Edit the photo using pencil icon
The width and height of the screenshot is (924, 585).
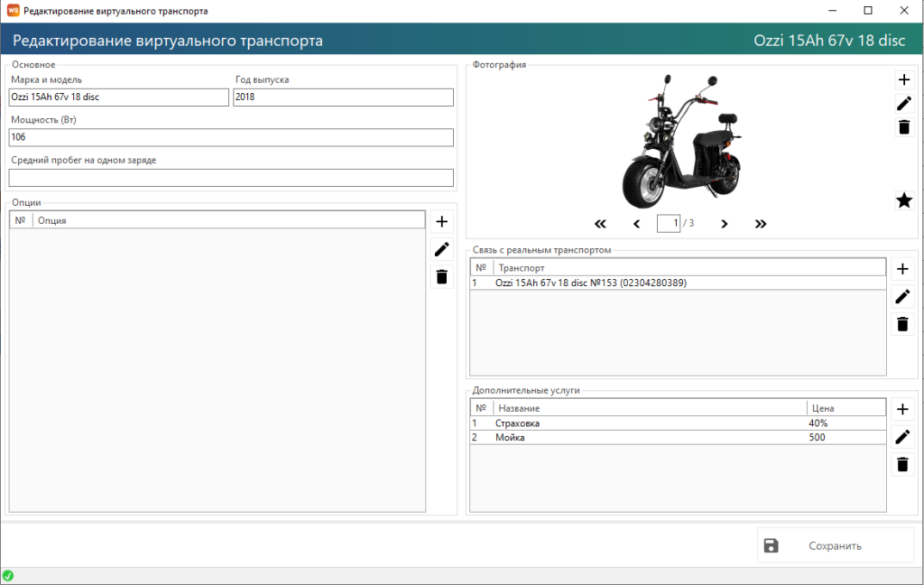(x=903, y=104)
